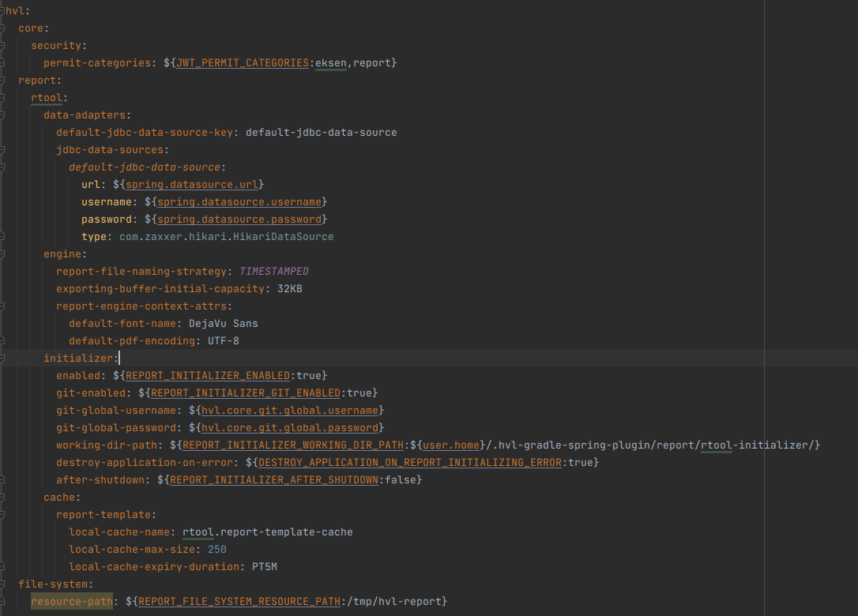
Task: Click the highlighted "resource-path" key
Action: coord(72,602)
